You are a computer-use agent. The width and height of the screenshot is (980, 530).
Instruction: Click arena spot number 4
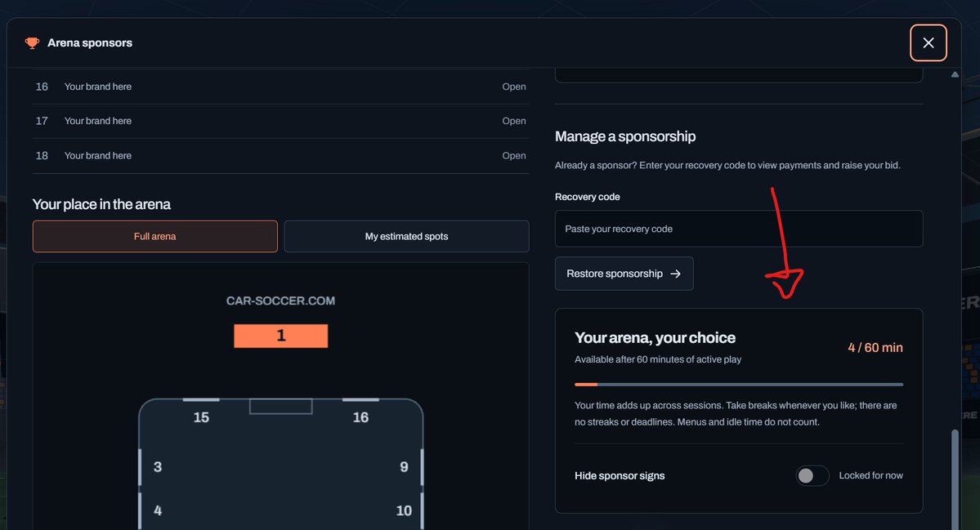tap(158, 510)
